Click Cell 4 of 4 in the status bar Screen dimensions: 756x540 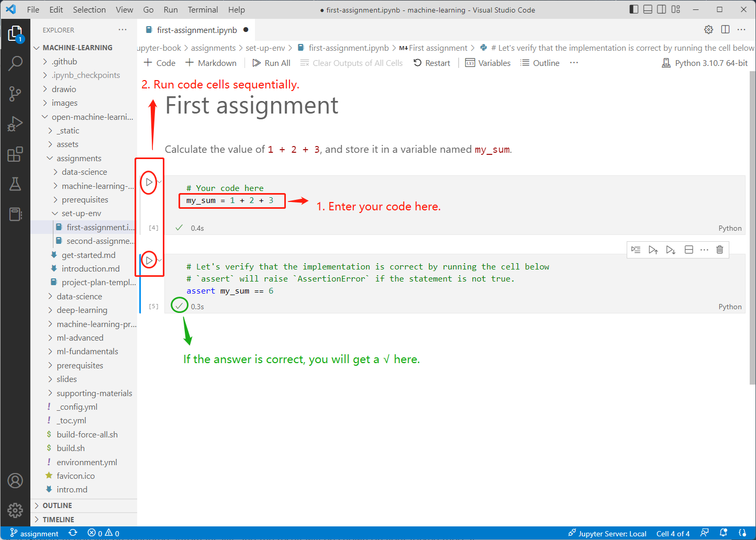(673, 533)
